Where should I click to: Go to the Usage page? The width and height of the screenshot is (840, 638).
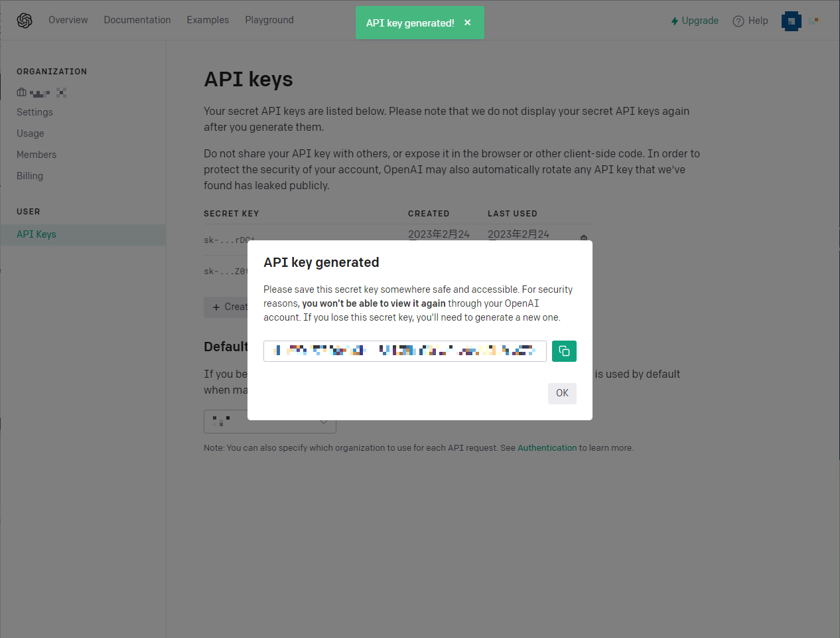coord(30,133)
